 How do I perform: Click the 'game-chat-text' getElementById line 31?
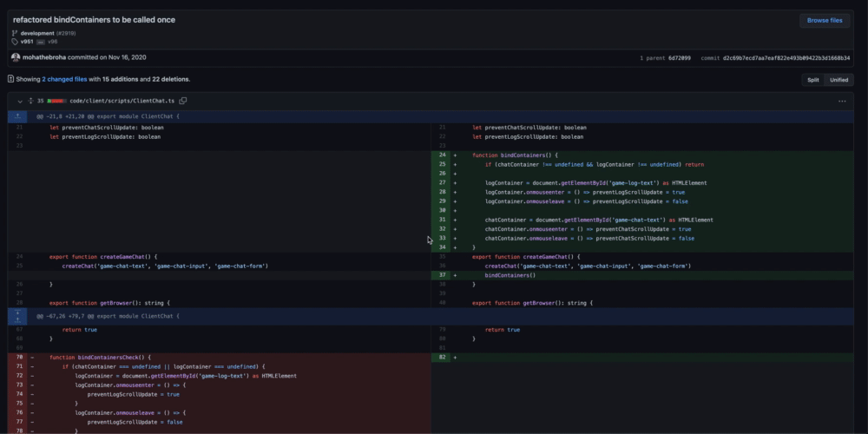[599, 220]
